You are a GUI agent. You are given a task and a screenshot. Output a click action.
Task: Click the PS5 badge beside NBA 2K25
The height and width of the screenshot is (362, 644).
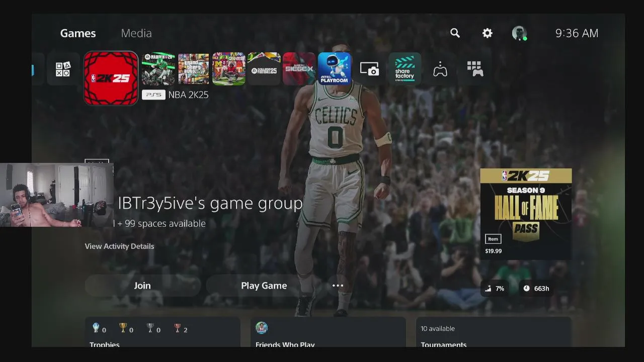click(x=154, y=95)
